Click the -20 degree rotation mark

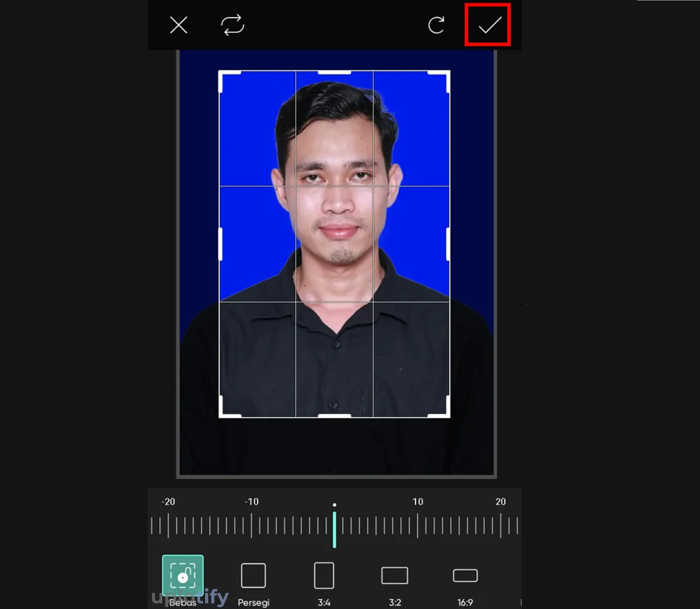[x=168, y=526]
